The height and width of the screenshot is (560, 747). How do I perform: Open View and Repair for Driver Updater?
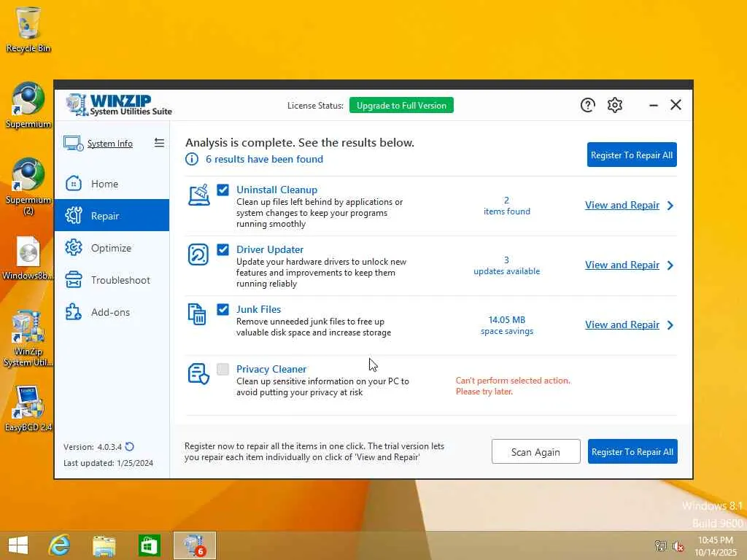click(x=622, y=265)
